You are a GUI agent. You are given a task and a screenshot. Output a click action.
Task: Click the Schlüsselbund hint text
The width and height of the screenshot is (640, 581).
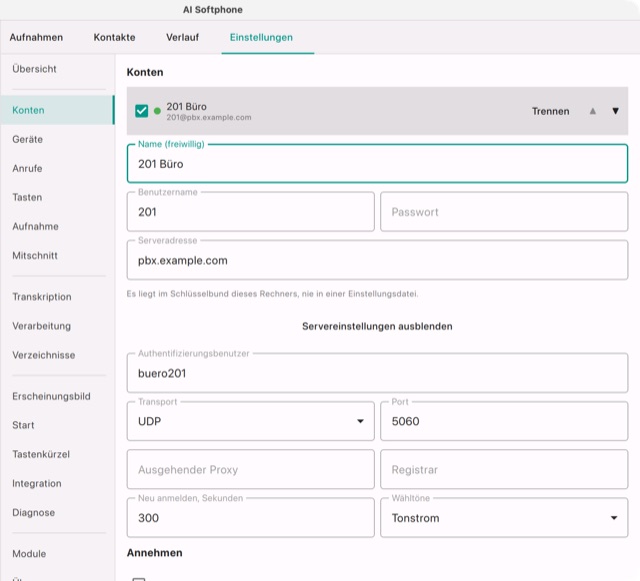coord(272,294)
